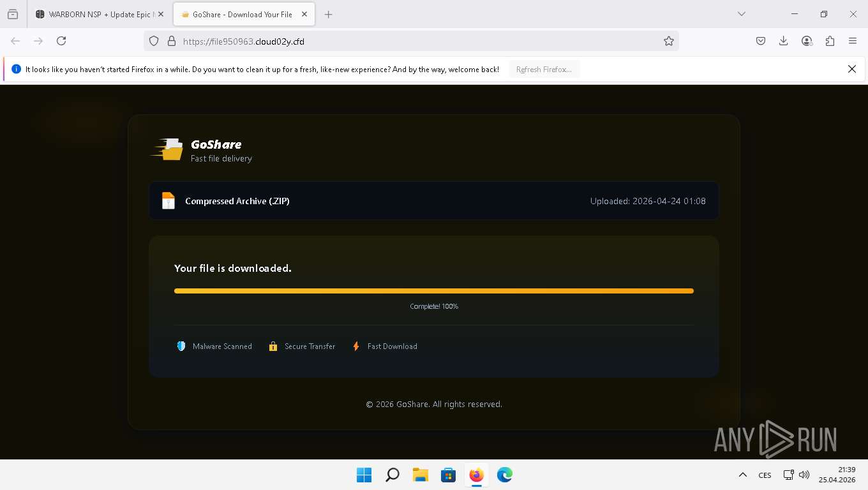Click the CES language indicator
868x490 pixels.
coord(765,475)
